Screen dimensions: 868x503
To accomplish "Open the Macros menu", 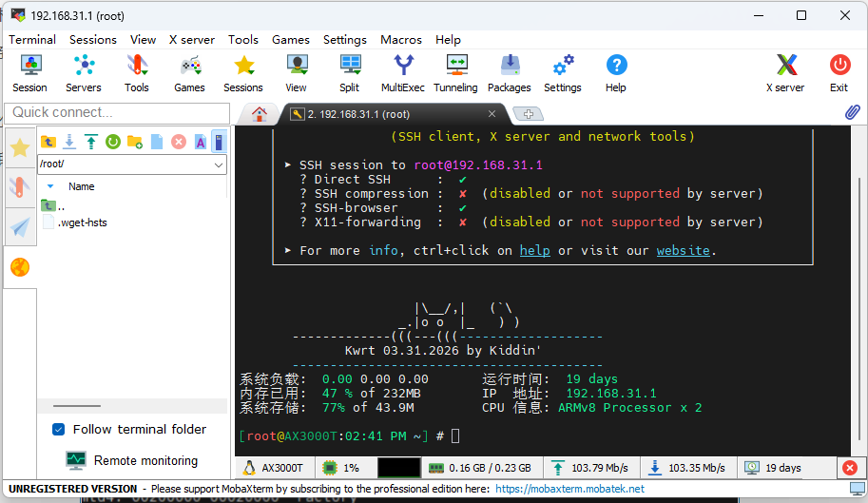I will click(x=401, y=40).
